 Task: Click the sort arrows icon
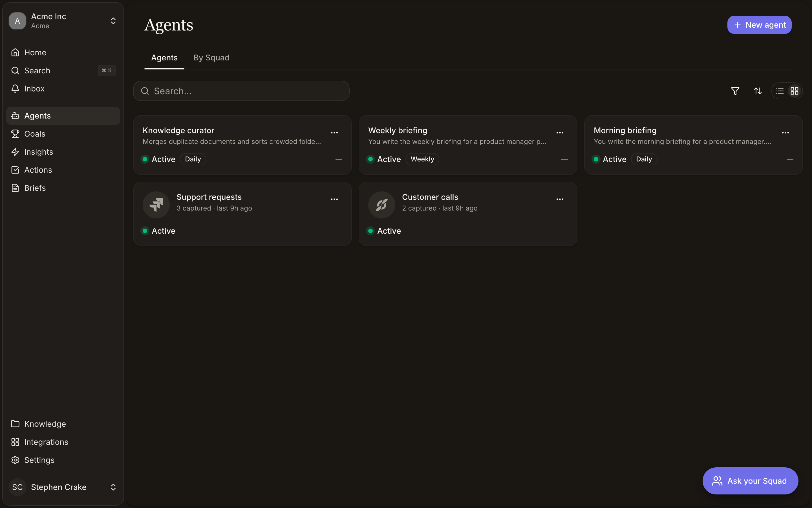(x=758, y=91)
